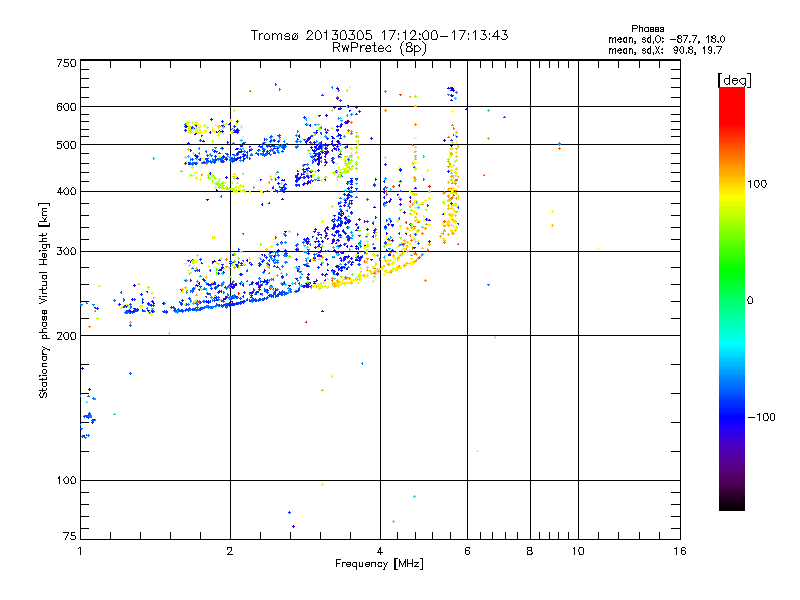Click the '[deg]' colorbar unit label

coord(734,80)
